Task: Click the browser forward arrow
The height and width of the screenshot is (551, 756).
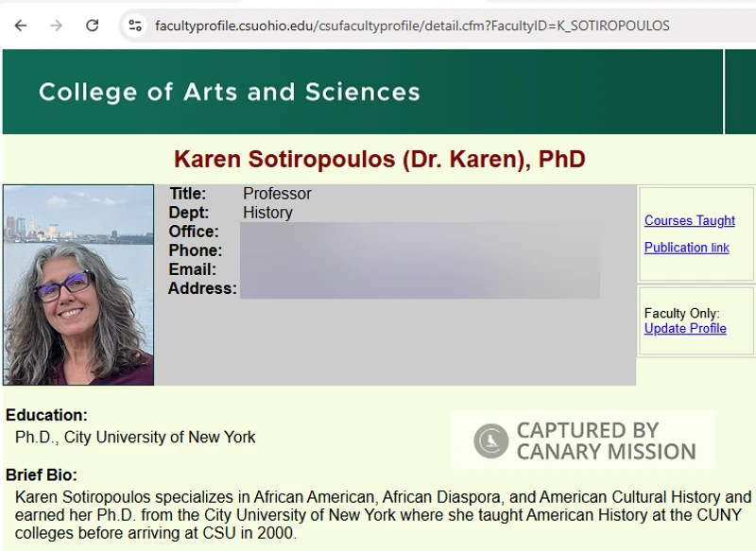Action: (x=57, y=26)
